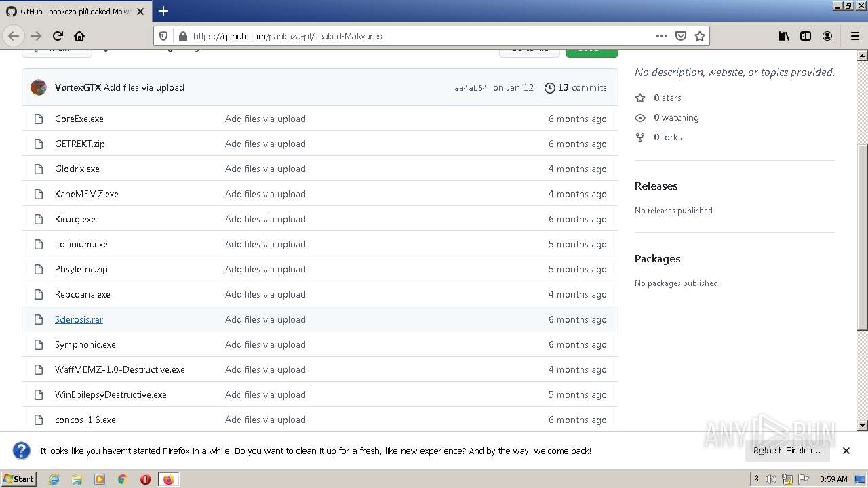Select the GitHub Leaked-Malwares tab
The image size is (868, 488).
pyautogui.click(x=75, y=12)
